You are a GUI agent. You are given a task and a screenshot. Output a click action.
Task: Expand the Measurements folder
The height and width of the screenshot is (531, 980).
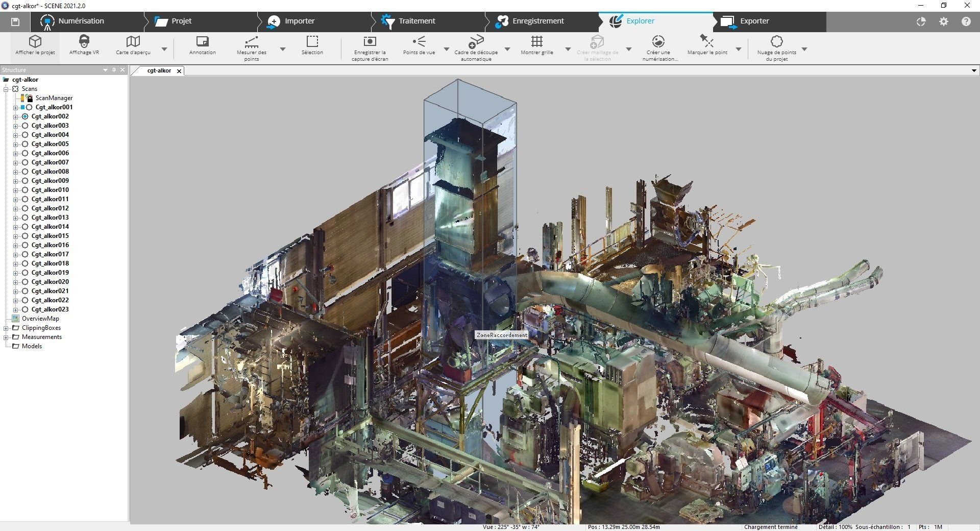[x=6, y=337]
